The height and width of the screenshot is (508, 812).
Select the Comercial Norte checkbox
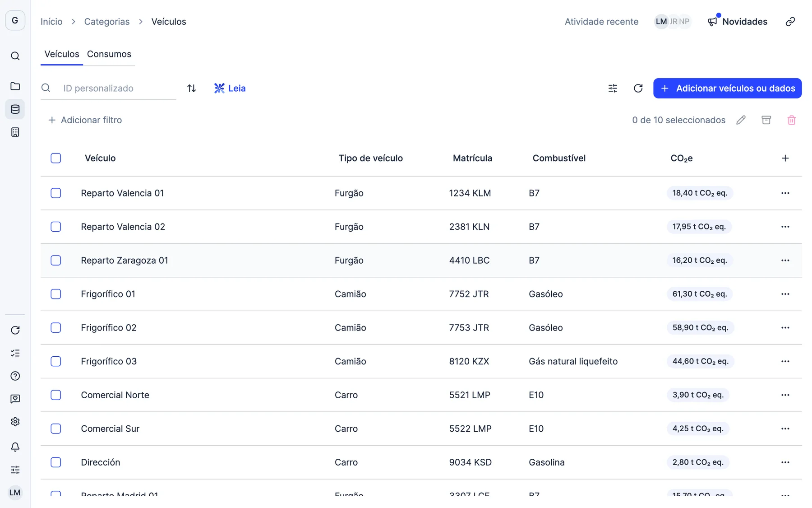point(56,395)
